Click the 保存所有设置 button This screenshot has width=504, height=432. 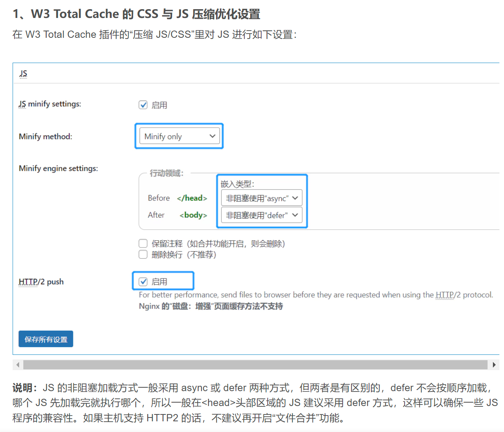pos(46,339)
